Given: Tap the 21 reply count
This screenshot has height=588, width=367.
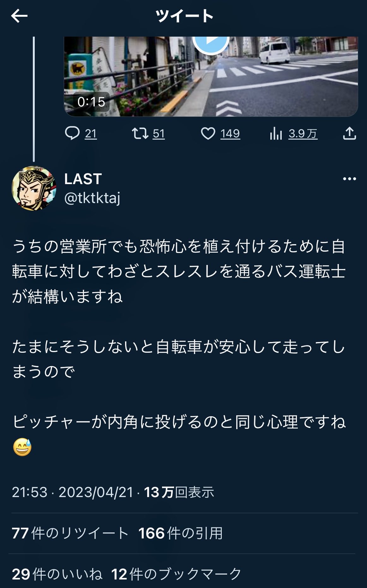Looking at the screenshot, I should pos(91,134).
